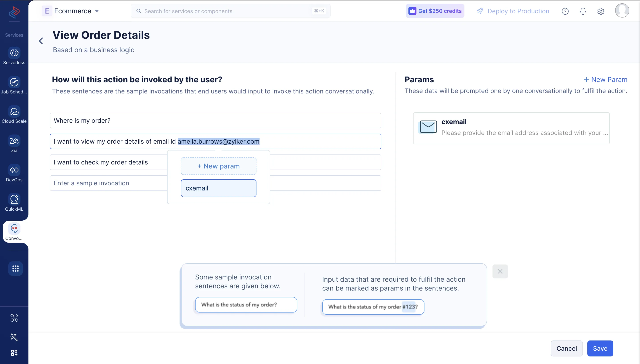Viewport: 640px width, 364px height.
Task: Save the action
Action: point(600,348)
